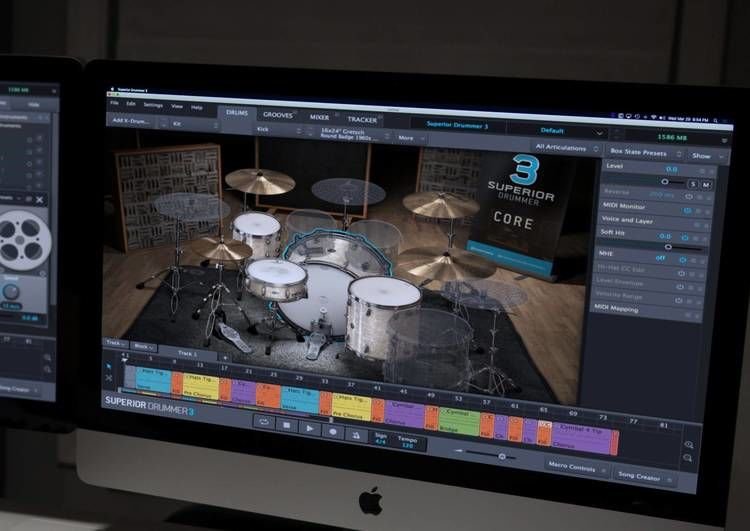750x531 pixels.
Task: Toggle the Velocity Range power button
Action: point(678,300)
